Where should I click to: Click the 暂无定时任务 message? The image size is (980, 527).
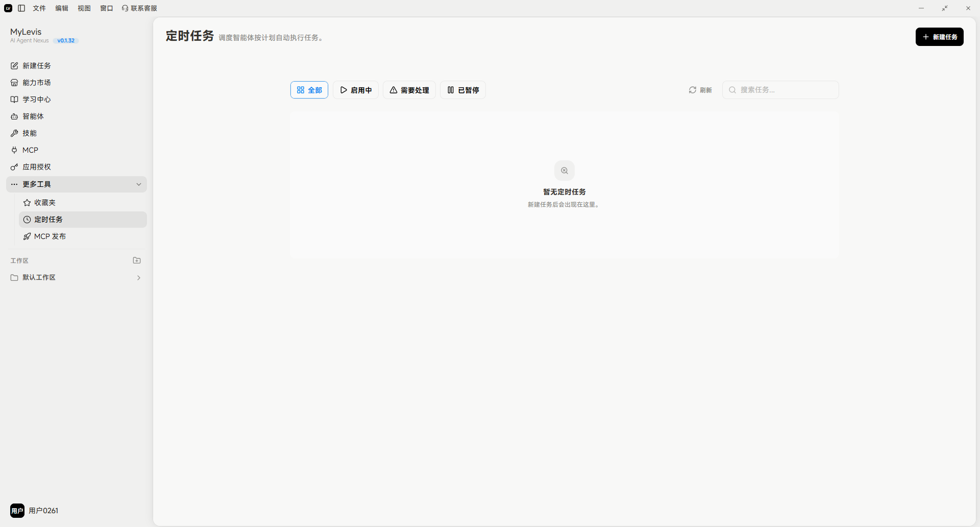click(x=565, y=192)
